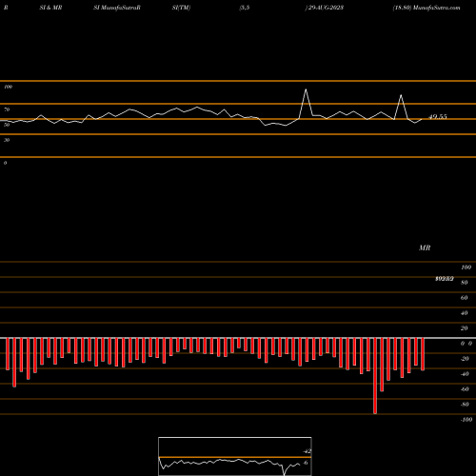Click the MR axis label -20
Image resolution: width=476 pixels, height=476 pixels.
[x=465, y=359]
